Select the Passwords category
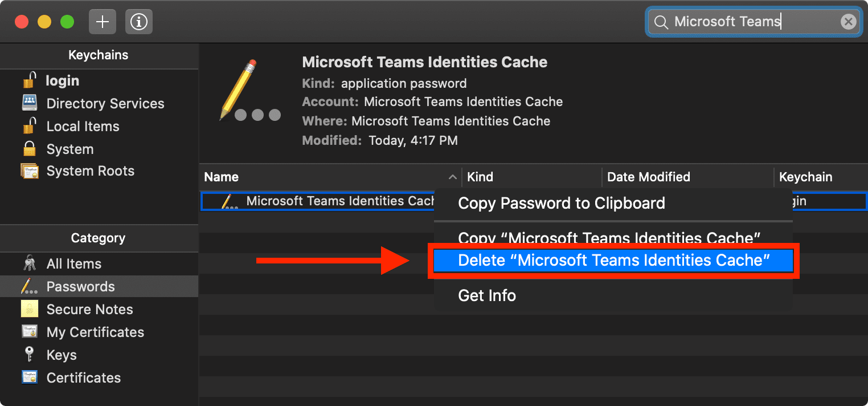The image size is (868, 406). coord(80,287)
